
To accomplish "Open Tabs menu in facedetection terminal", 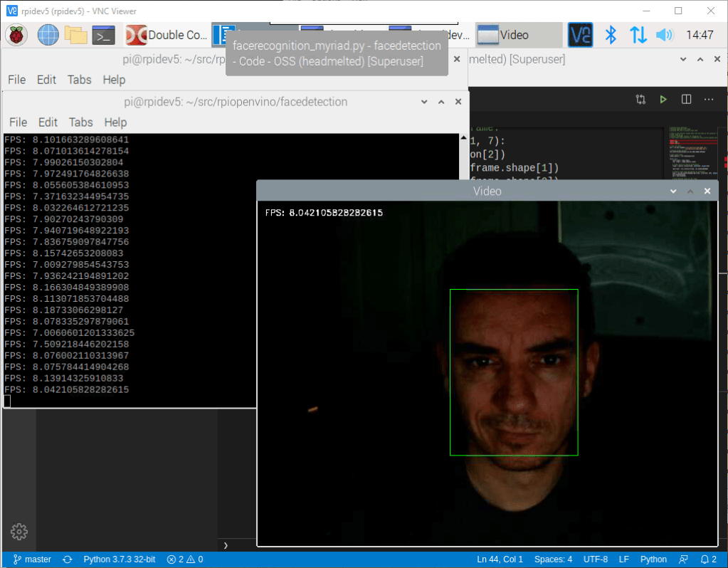I will click(x=80, y=122).
